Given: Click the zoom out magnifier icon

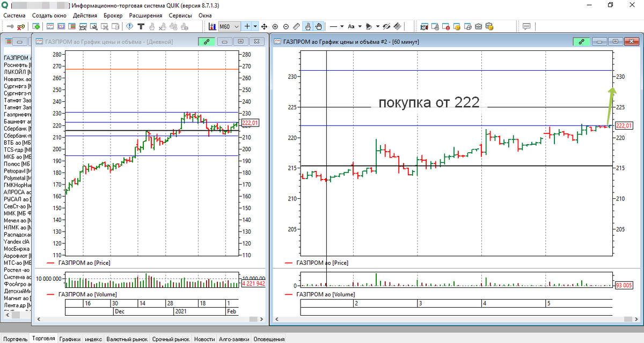Looking at the screenshot, I should (286, 26).
